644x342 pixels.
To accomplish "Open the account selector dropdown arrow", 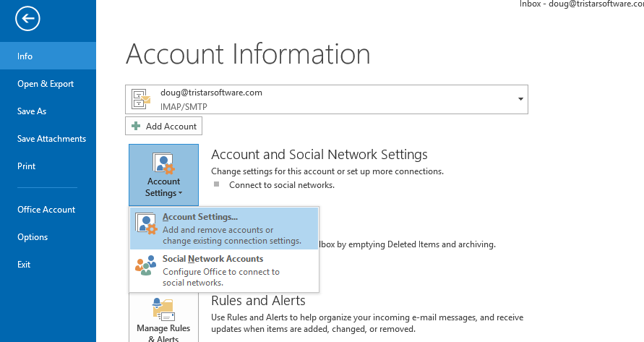I will 520,99.
